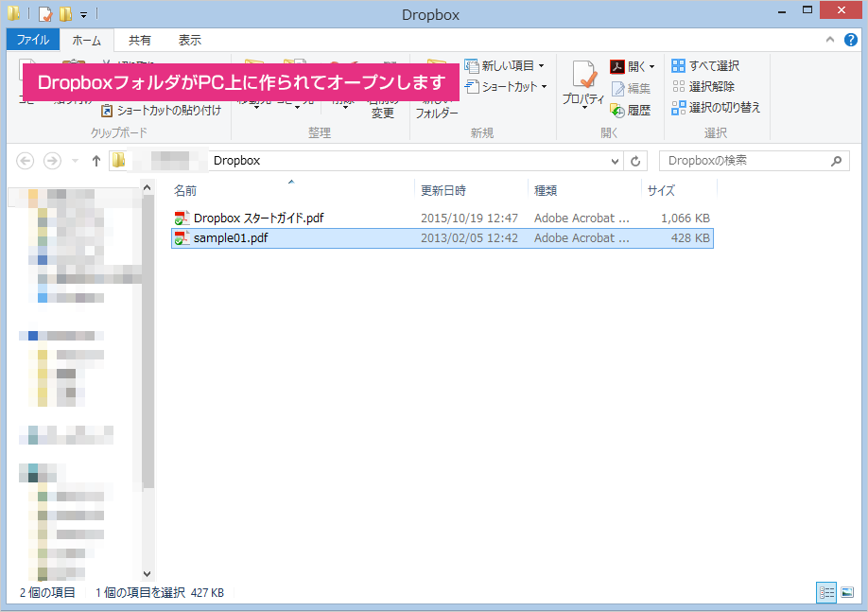
Task: Click the 428 KB size cell
Action: (690, 238)
